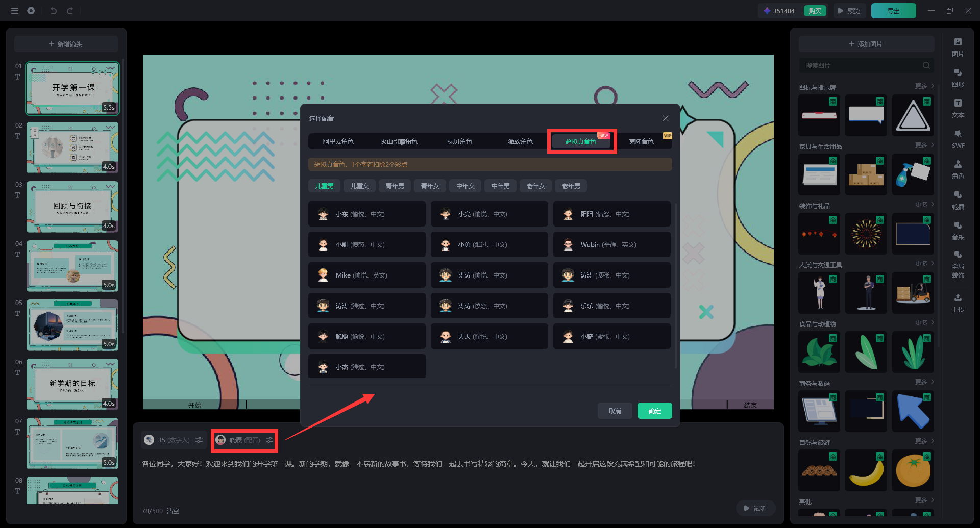Choose the 小东 (愉悦、中文) voice
The height and width of the screenshot is (528, 980).
366,214
